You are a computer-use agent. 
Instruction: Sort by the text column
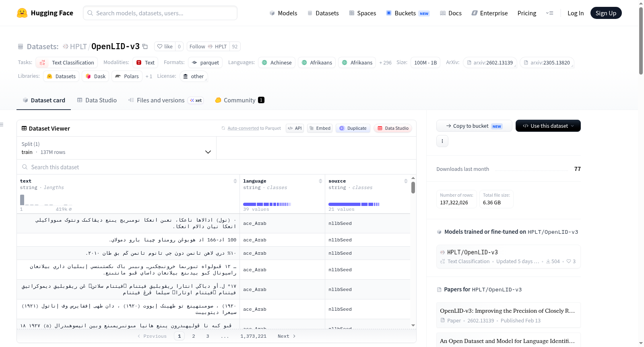coord(235,181)
